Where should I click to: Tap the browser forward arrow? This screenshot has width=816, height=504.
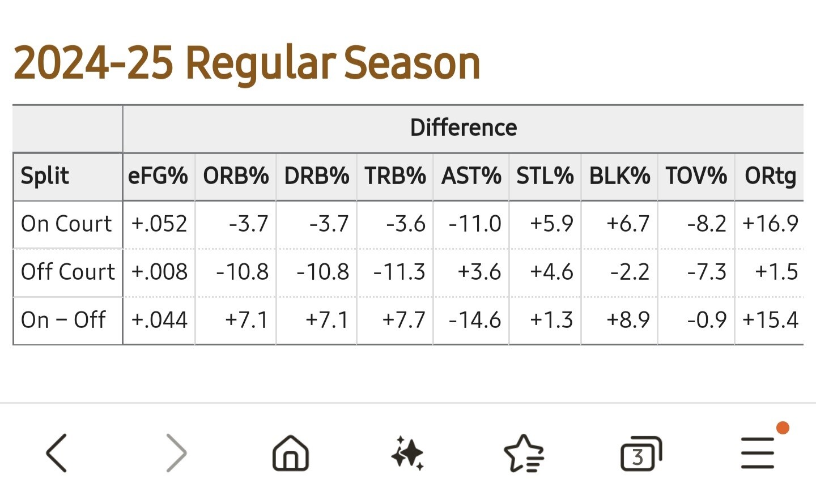pyautogui.click(x=176, y=453)
